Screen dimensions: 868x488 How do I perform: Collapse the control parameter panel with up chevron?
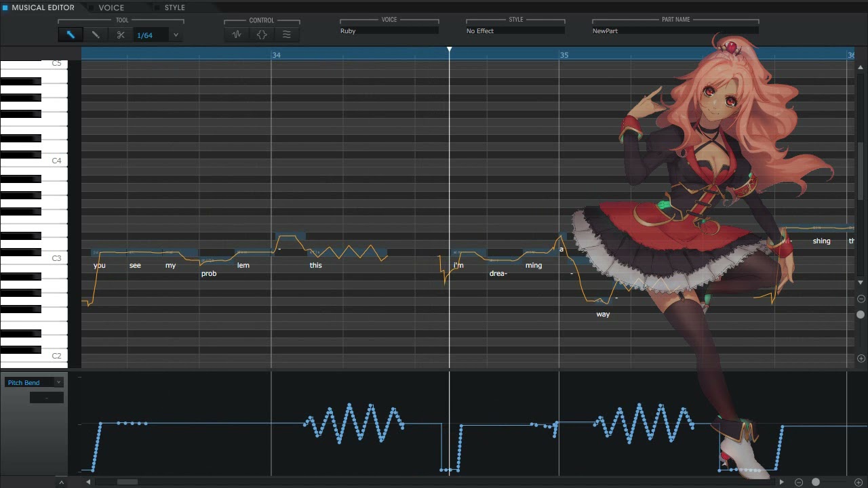tap(61, 483)
